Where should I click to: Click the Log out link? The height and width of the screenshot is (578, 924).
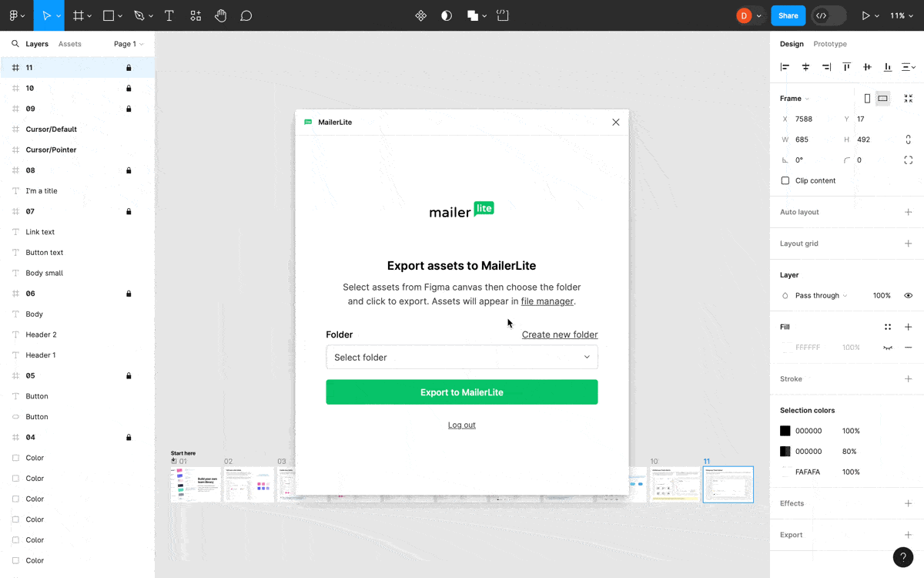pyautogui.click(x=462, y=425)
